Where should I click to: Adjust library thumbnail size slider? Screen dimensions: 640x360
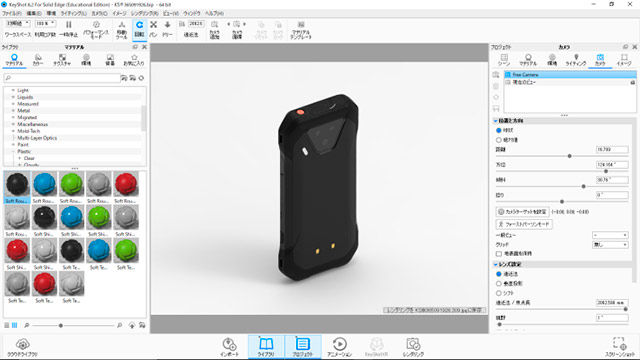tap(61, 325)
